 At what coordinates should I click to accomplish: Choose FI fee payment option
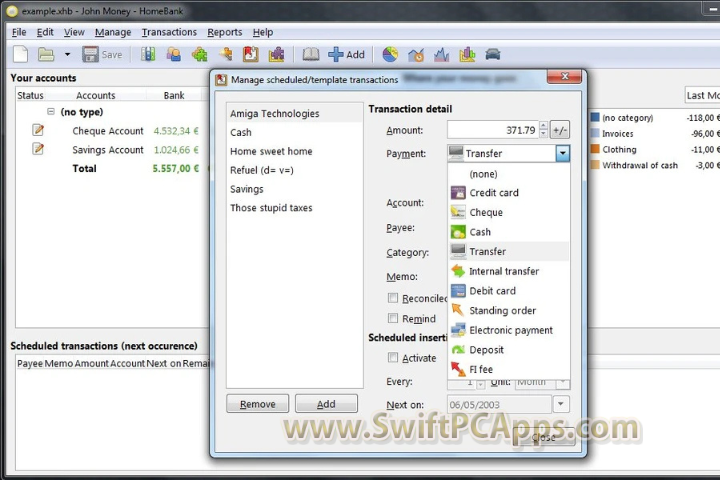pos(509,369)
